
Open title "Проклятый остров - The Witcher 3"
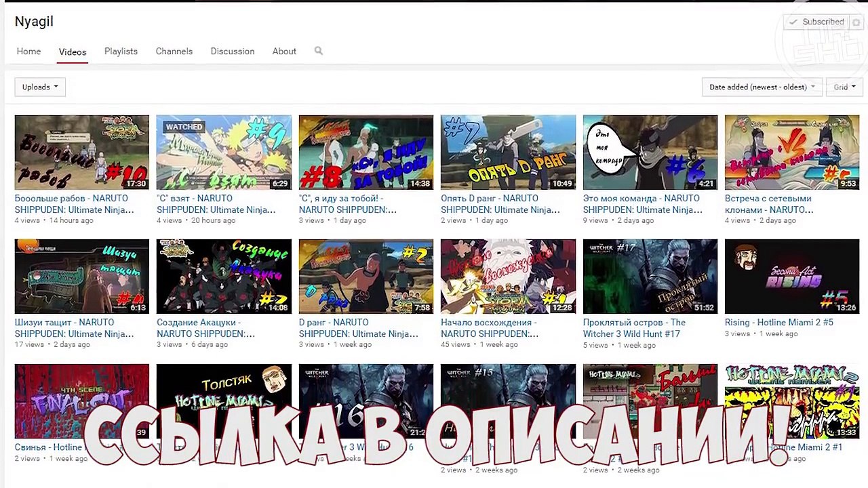tap(635, 328)
